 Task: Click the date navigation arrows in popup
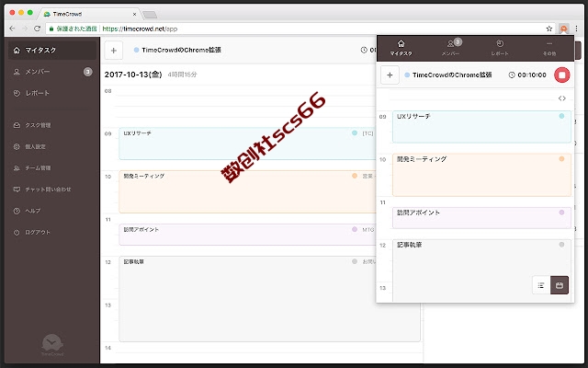click(x=561, y=98)
